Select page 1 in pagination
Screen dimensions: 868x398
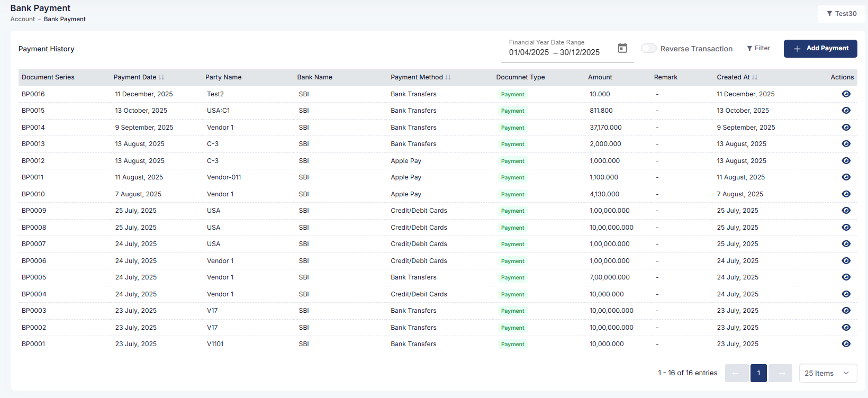pyautogui.click(x=758, y=373)
